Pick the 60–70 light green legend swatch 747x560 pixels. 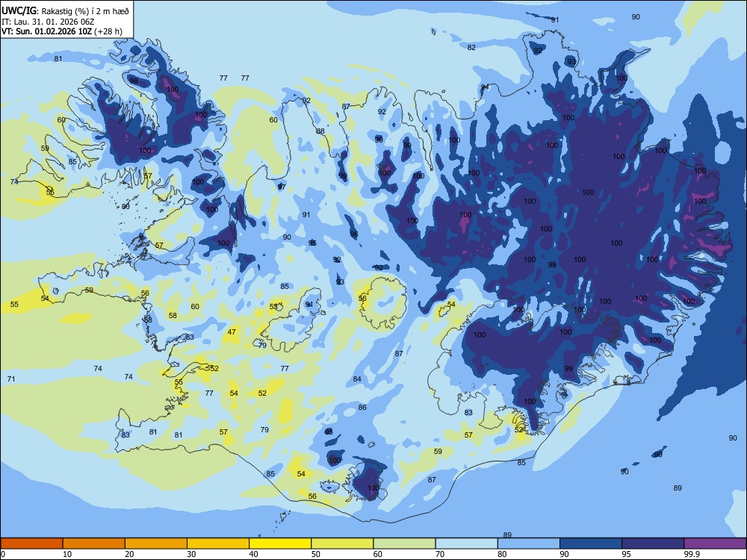coord(404,544)
